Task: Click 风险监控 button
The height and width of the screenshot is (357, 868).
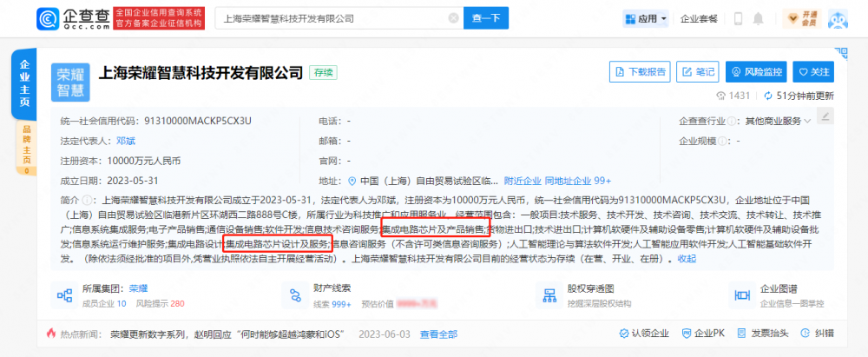Action: click(x=756, y=72)
